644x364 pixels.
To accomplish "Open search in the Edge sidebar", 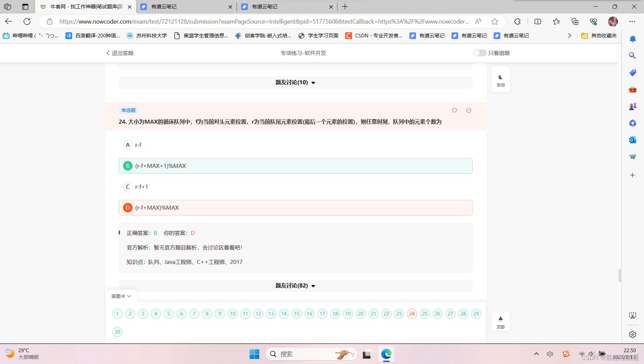I will [633, 55].
